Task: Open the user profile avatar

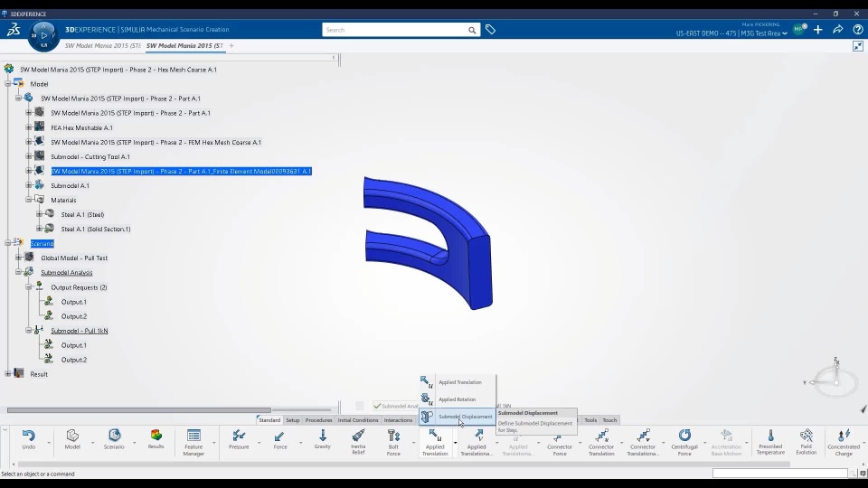Action: (x=798, y=29)
